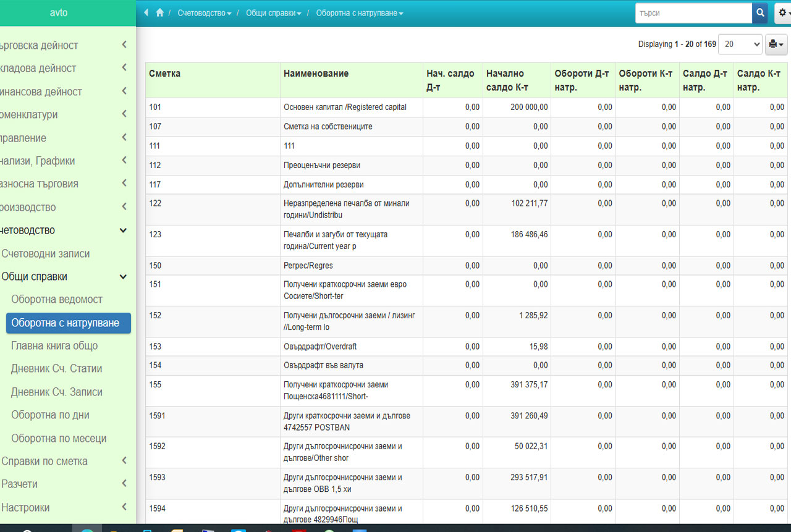Open the Оборотна по месеци report
Viewport: 791px width, 532px height.
[x=59, y=439]
